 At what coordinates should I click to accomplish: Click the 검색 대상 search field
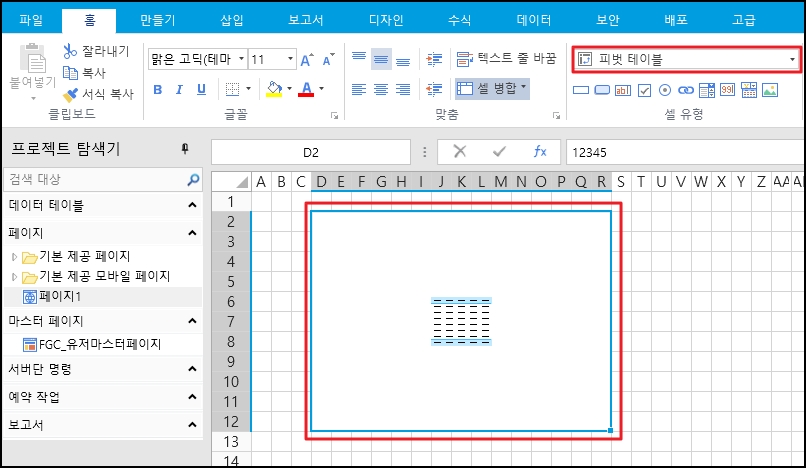tap(93, 180)
